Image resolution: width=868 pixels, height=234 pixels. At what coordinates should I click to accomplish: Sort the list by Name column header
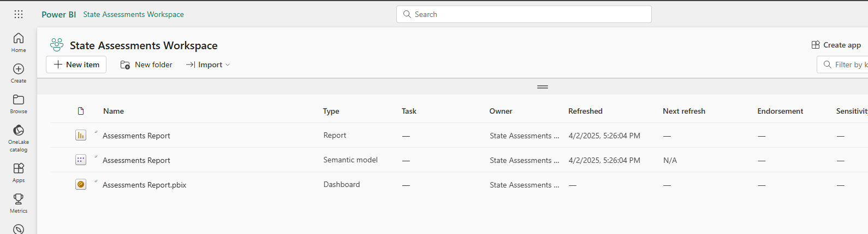pos(114,111)
